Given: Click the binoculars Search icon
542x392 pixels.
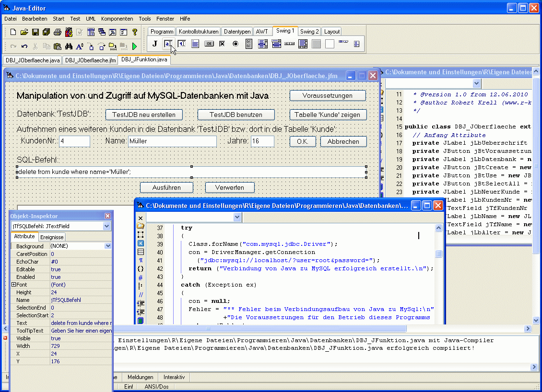Looking at the screenshot, I should click(x=69, y=46).
